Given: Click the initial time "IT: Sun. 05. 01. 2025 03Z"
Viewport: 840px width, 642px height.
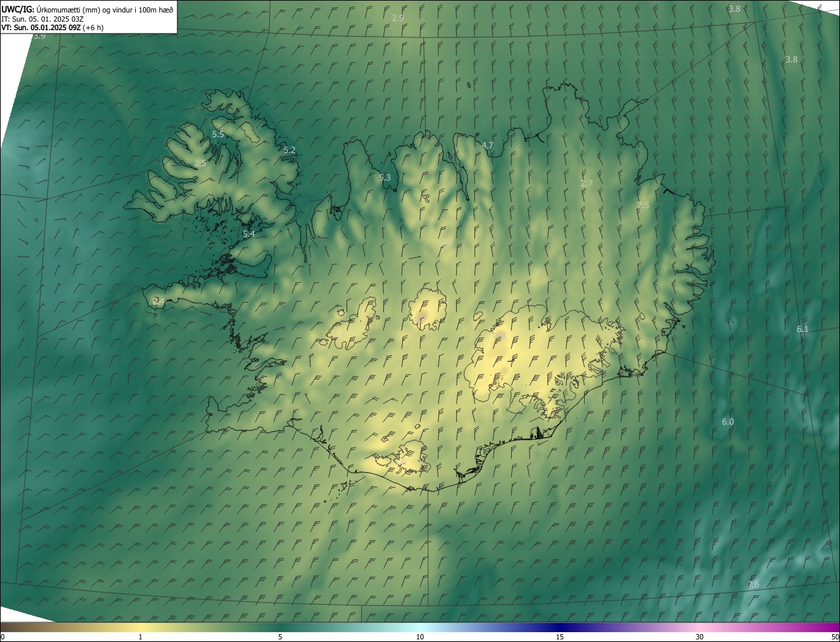Looking at the screenshot, I should pos(42,18).
